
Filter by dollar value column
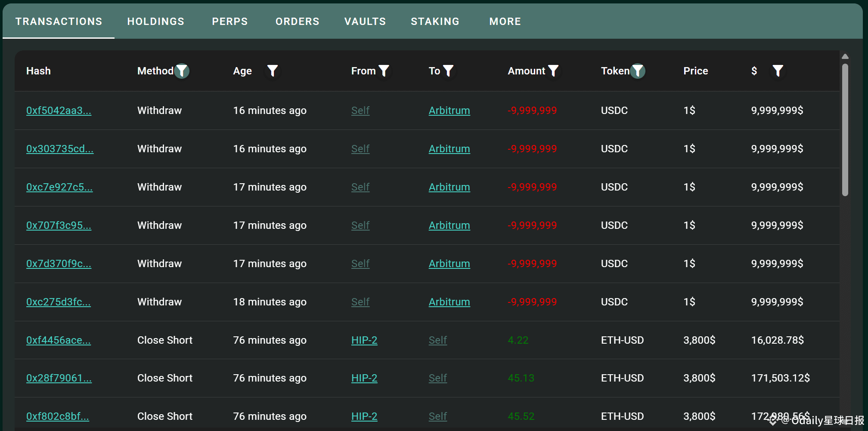[778, 71]
